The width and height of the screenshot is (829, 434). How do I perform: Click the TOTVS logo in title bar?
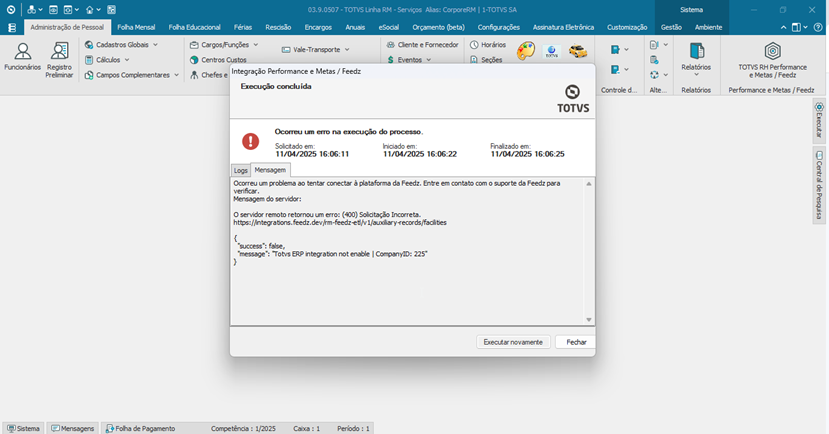[x=11, y=10]
